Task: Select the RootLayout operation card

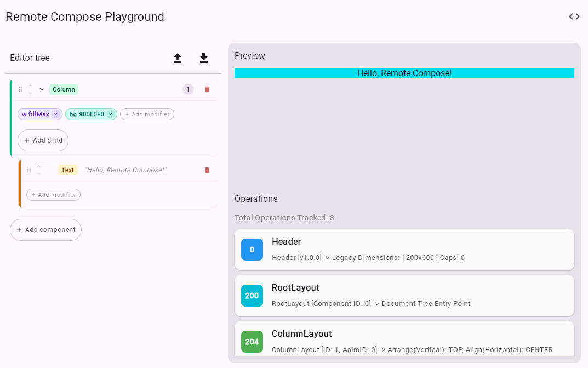Action: (404, 296)
